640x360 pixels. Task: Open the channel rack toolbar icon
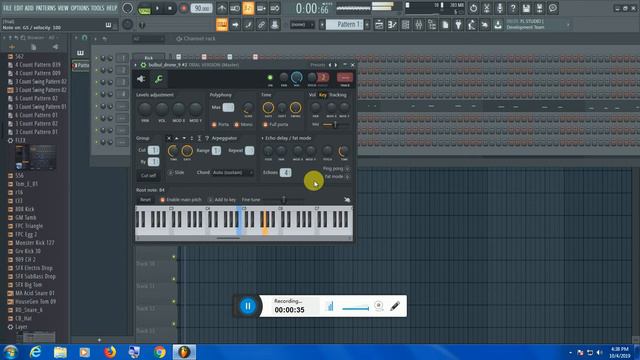click(x=405, y=25)
